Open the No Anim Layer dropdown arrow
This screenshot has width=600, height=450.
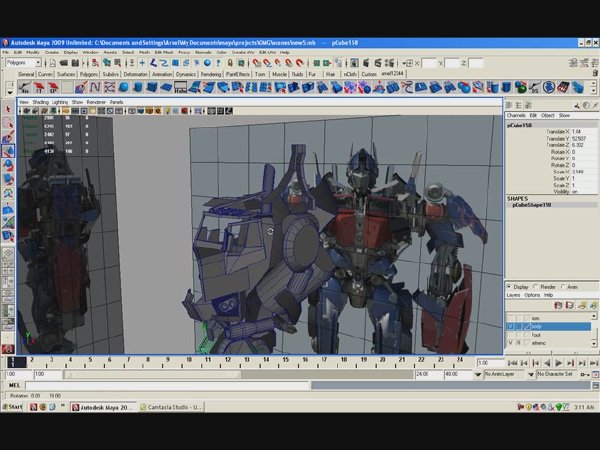pyautogui.click(x=478, y=375)
